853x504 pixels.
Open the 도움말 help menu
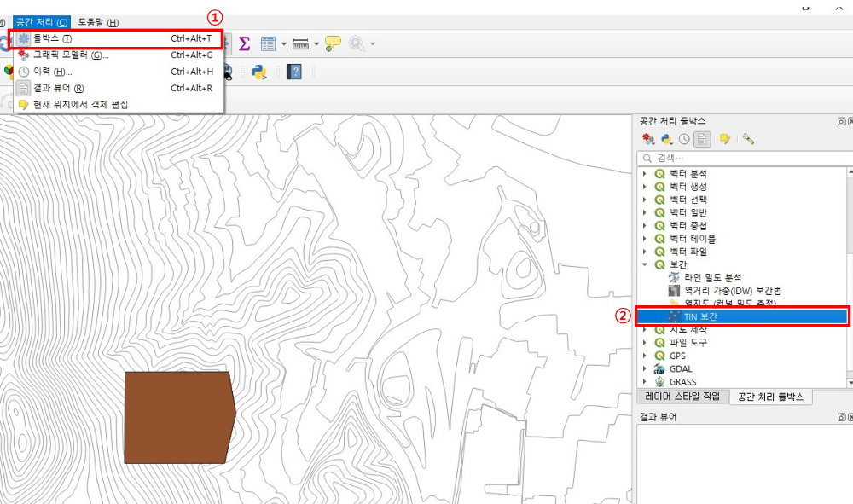click(98, 22)
